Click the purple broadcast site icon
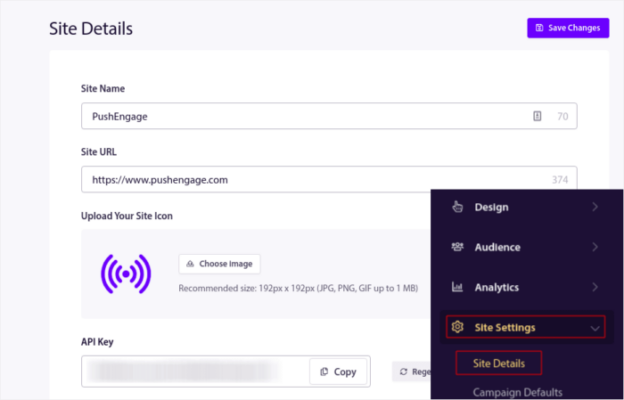The image size is (624, 400). pyautogui.click(x=126, y=273)
